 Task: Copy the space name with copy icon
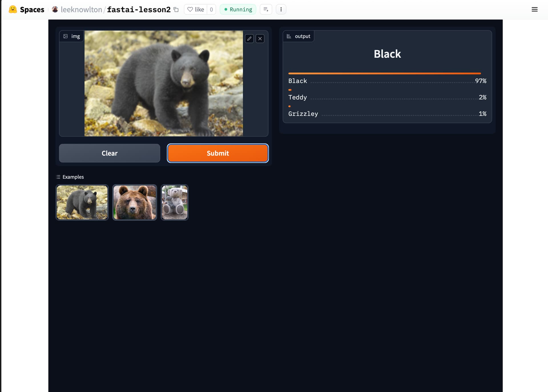tap(176, 10)
